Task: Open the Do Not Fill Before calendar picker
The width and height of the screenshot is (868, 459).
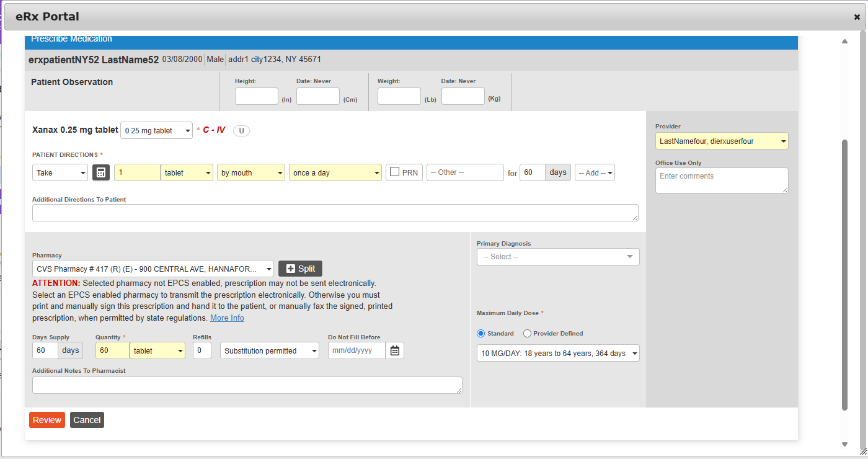Action: click(x=395, y=350)
